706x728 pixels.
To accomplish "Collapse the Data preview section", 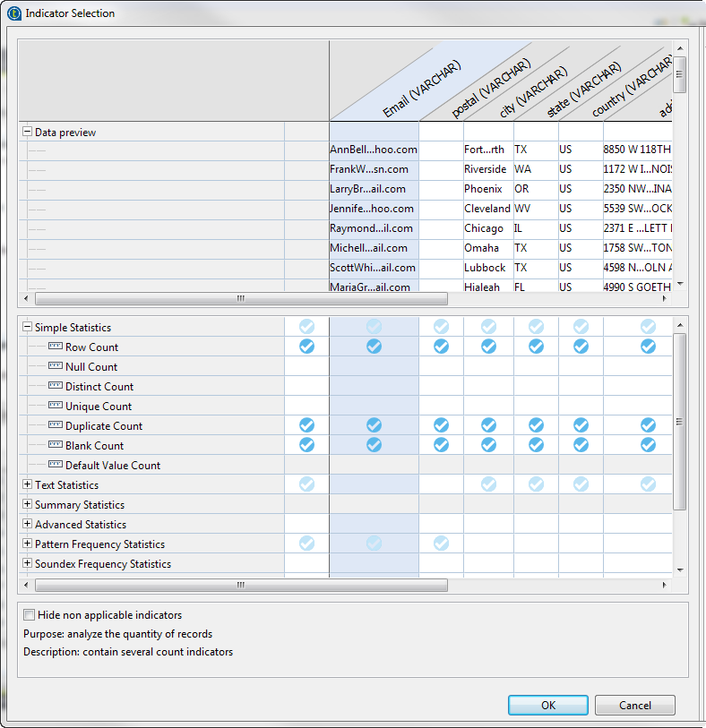I will (27, 133).
